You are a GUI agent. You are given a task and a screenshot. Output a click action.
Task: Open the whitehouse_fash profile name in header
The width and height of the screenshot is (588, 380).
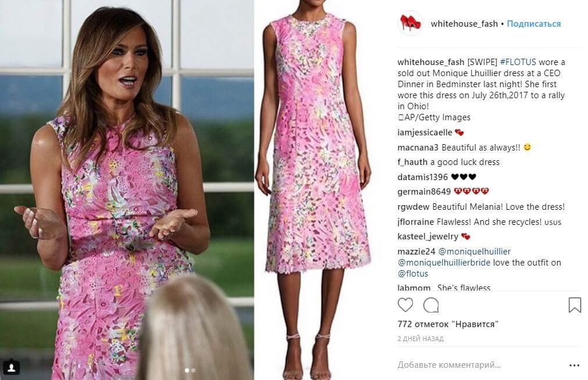click(x=464, y=24)
